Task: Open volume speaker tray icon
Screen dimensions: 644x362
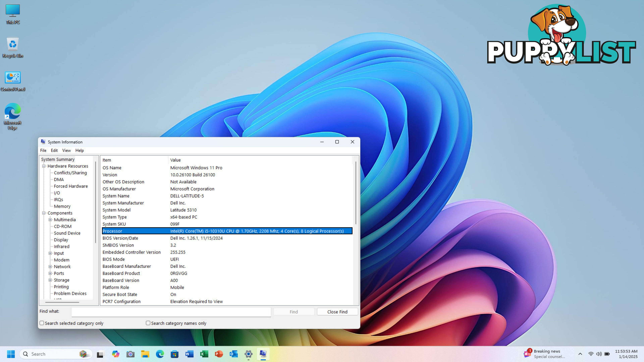Action: pos(599,354)
